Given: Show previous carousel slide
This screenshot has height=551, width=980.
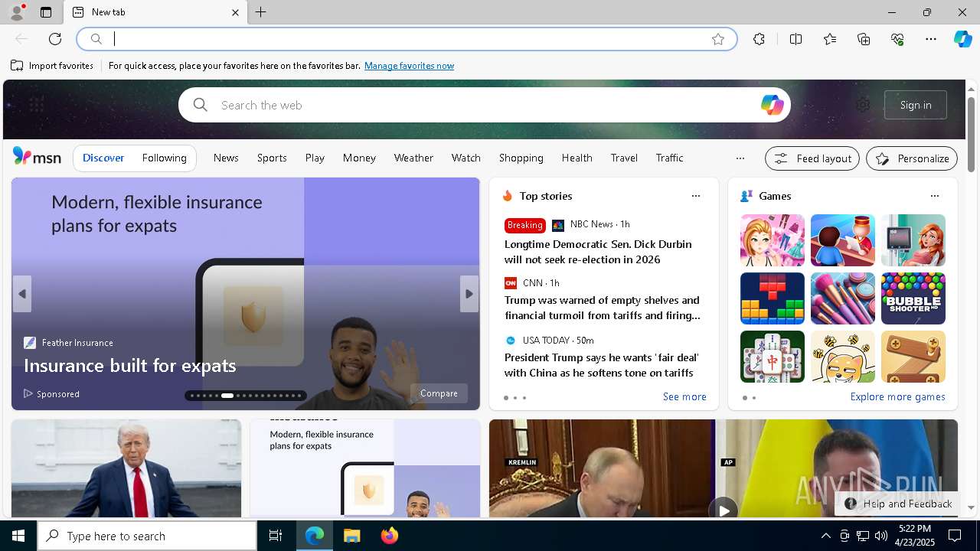Looking at the screenshot, I should click(x=21, y=294).
